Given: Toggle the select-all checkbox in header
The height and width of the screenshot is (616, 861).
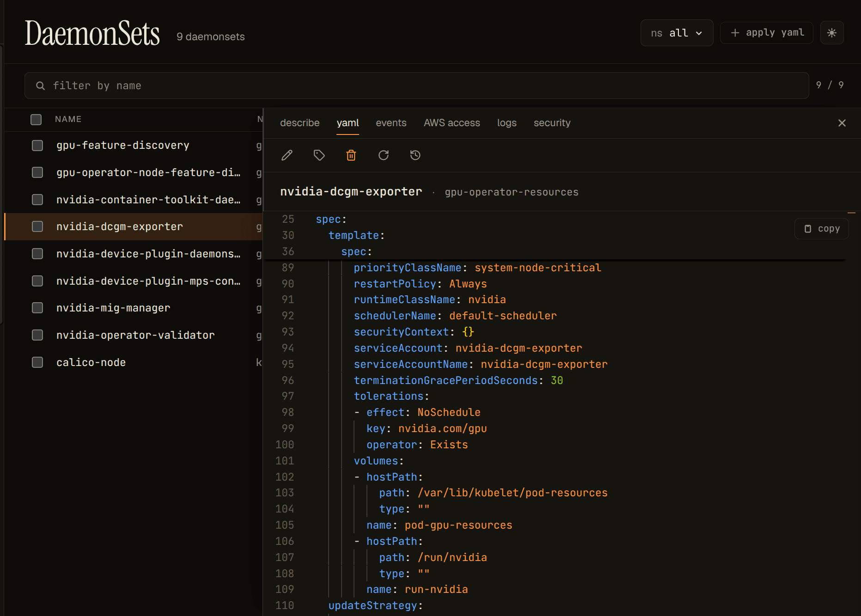Looking at the screenshot, I should pos(36,120).
